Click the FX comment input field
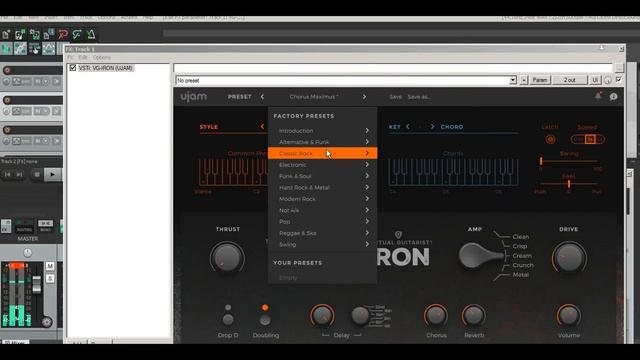Image resolution: width=640 pixels, height=360 pixels. 393,68
